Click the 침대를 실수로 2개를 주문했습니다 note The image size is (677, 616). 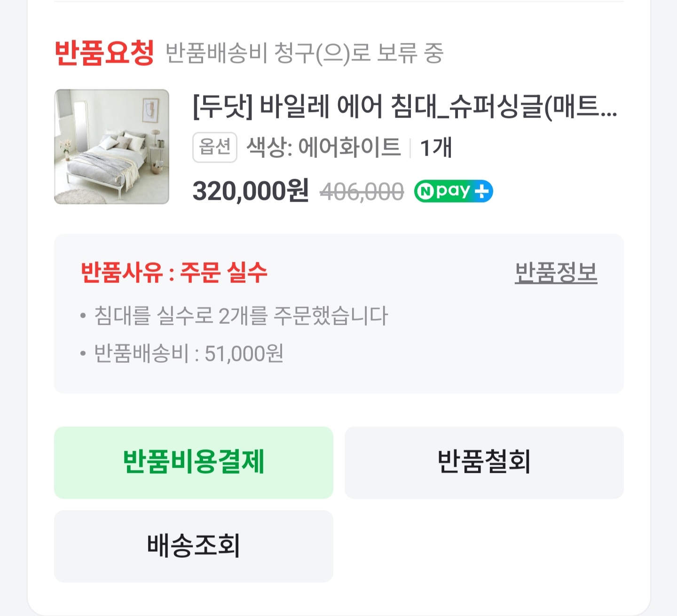point(241,316)
